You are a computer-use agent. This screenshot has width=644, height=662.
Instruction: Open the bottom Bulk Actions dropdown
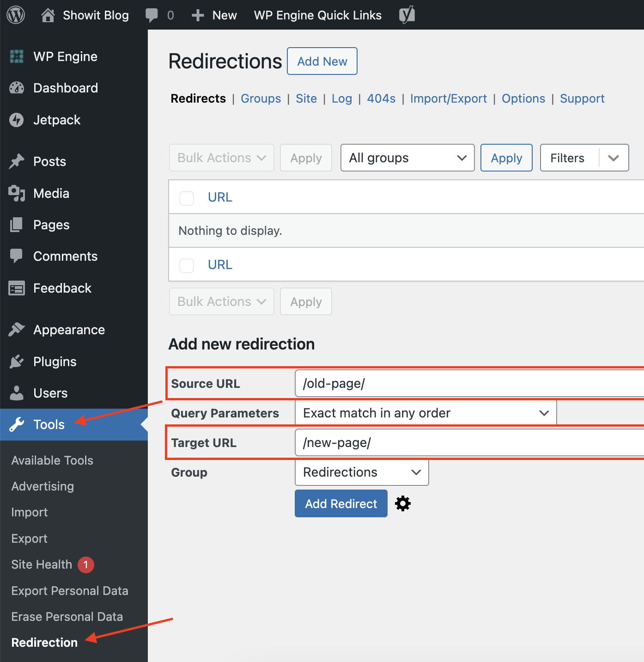222,301
